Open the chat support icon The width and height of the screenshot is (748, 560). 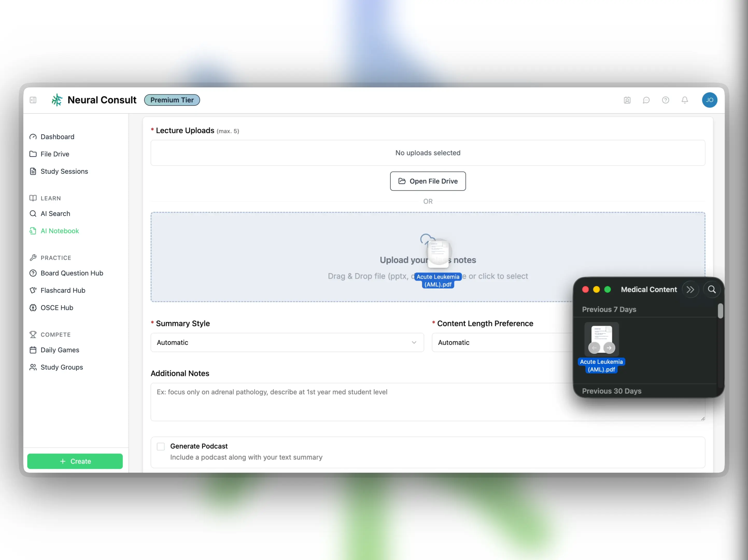click(646, 100)
